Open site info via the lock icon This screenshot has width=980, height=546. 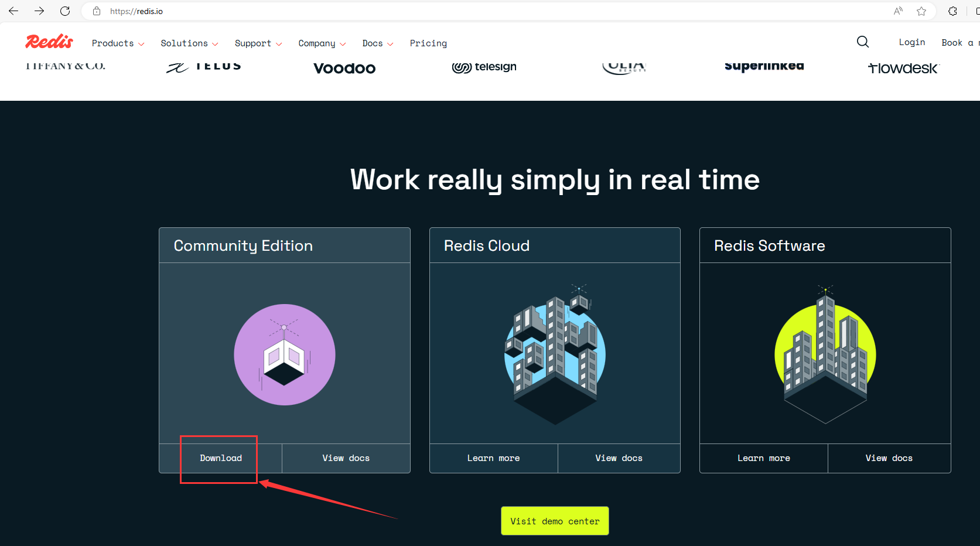97,11
